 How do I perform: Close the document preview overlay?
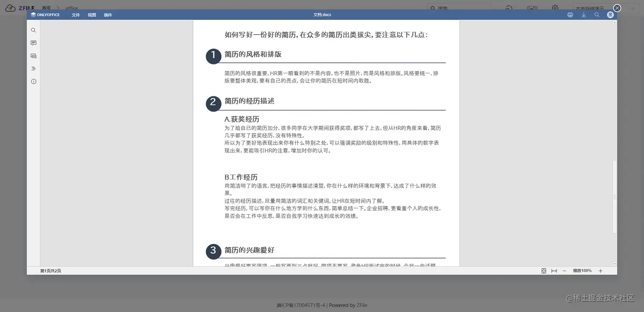(x=617, y=8)
